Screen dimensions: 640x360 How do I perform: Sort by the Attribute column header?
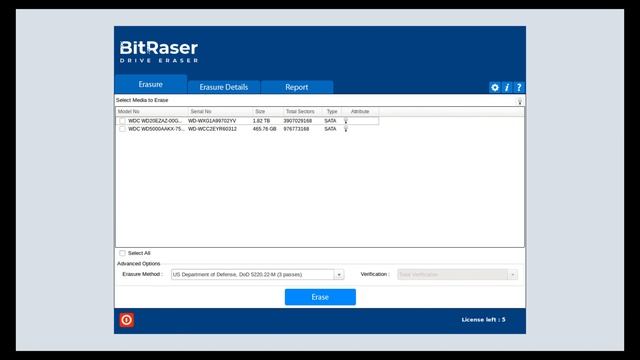point(360,111)
